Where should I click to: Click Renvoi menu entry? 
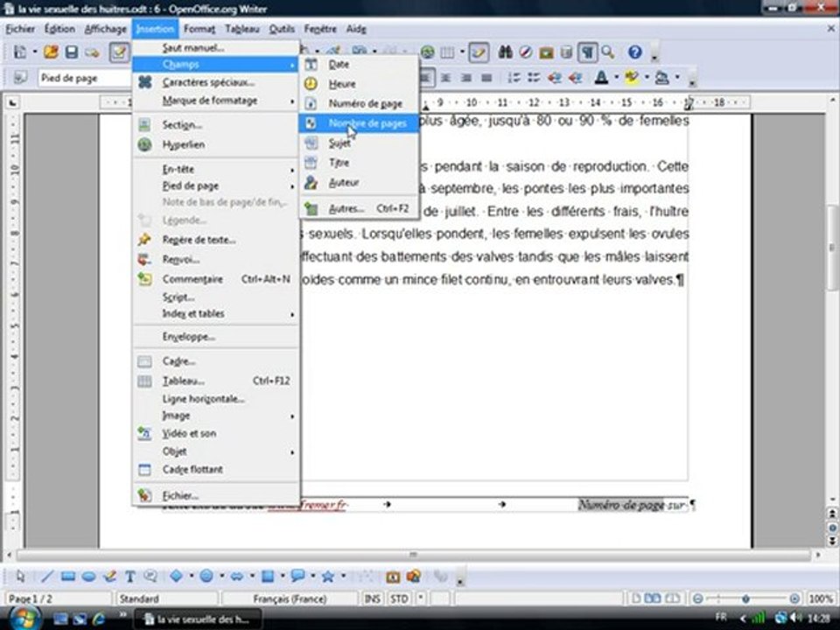[215, 259]
